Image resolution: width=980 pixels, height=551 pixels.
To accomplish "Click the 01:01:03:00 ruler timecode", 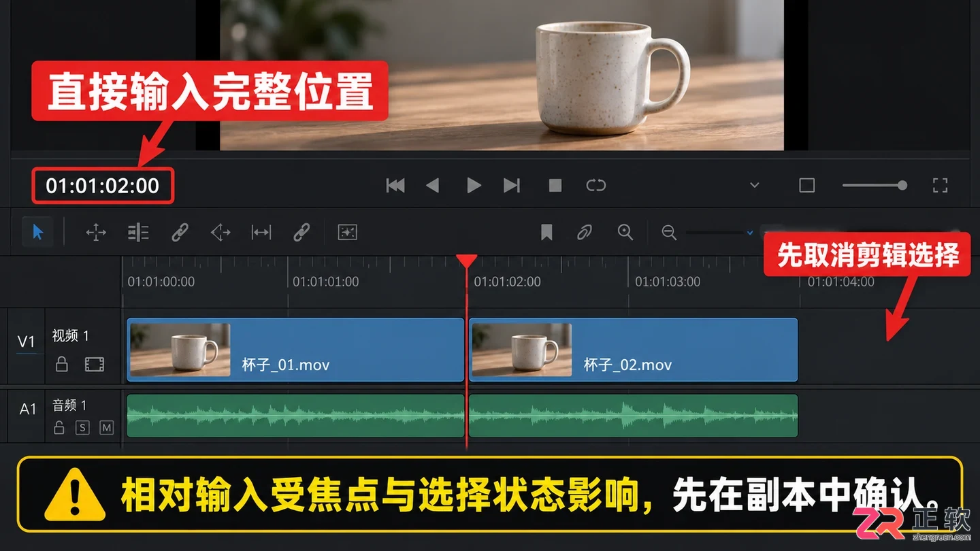I will click(x=668, y=282).
